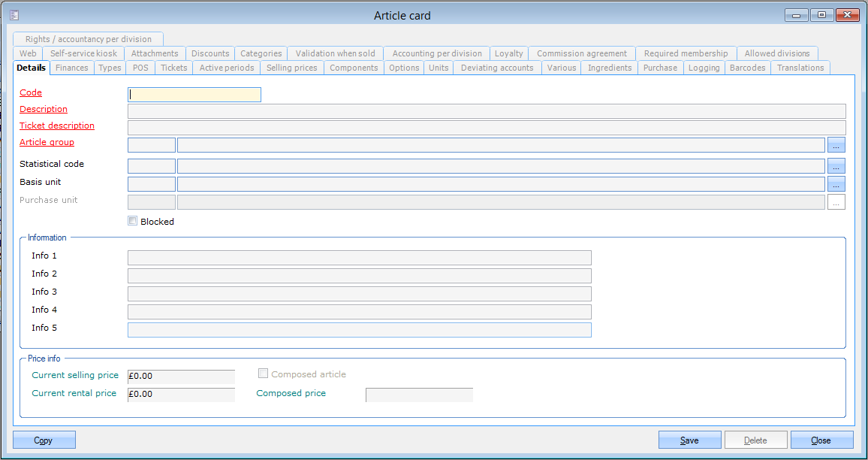
Task: Click the red Code label link
Action: coord(31,93)
